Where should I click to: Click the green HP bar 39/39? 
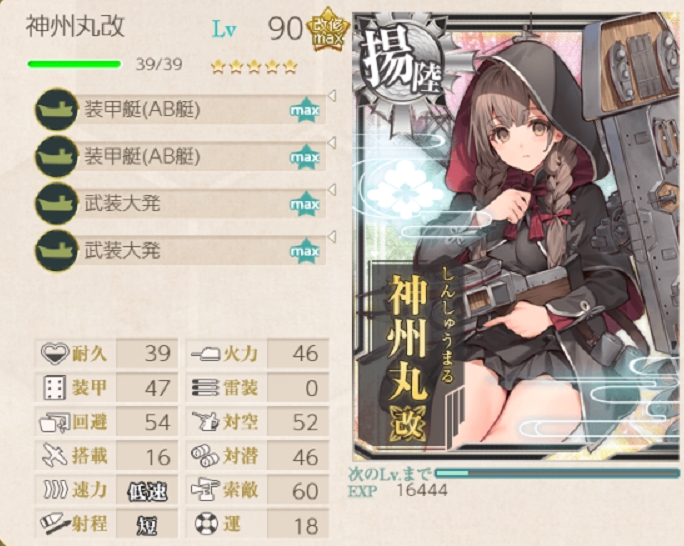pos(74,65)
